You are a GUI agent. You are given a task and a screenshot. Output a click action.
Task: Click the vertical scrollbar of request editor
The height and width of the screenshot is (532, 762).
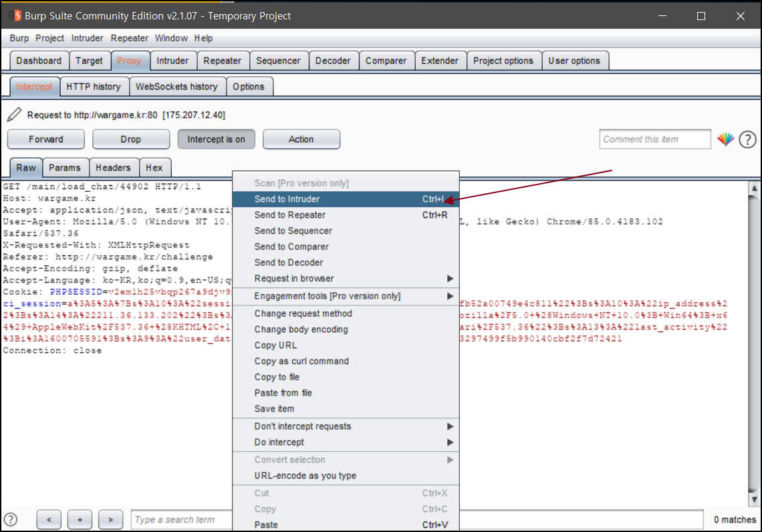pyautogui.click(x=754, y=344)
